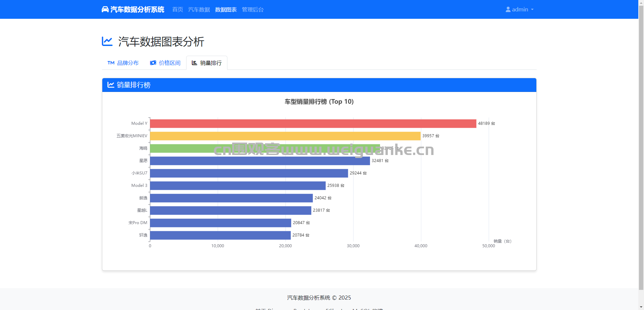Click the 星越L bar

[231, 210]
